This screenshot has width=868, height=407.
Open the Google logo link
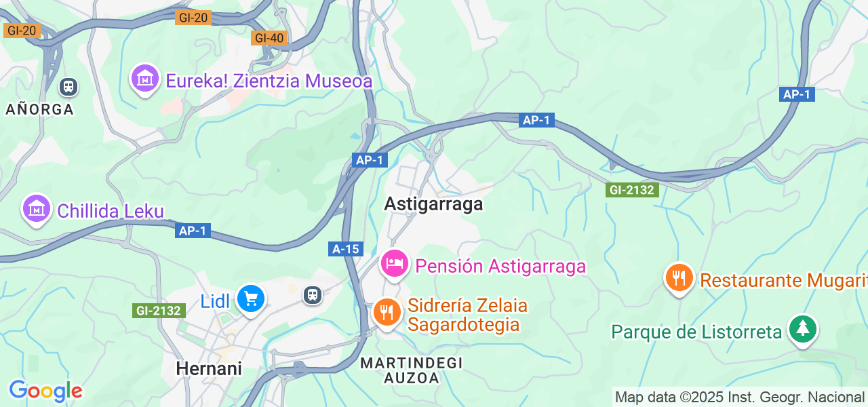(x=45, y=391)
